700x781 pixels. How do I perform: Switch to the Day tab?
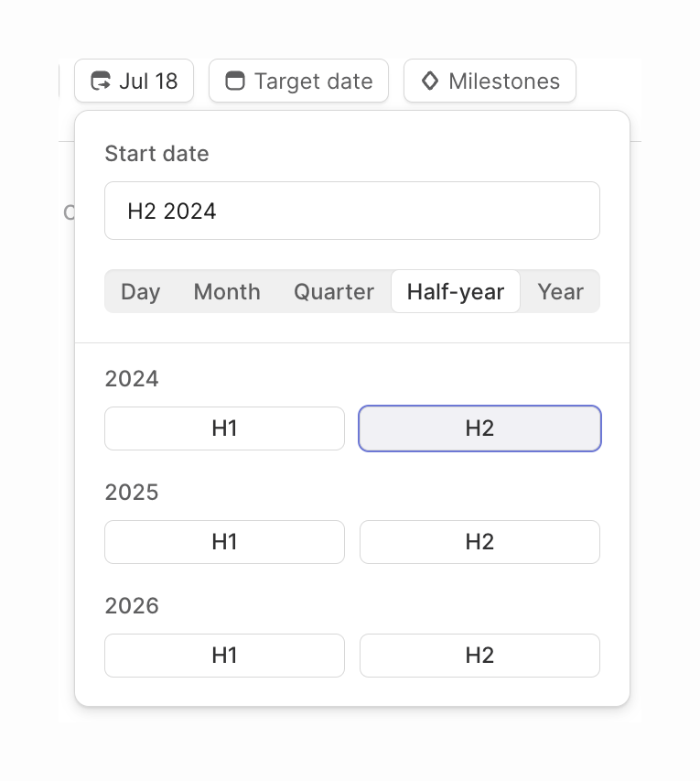pyautogui.click(x=140, y=291)
